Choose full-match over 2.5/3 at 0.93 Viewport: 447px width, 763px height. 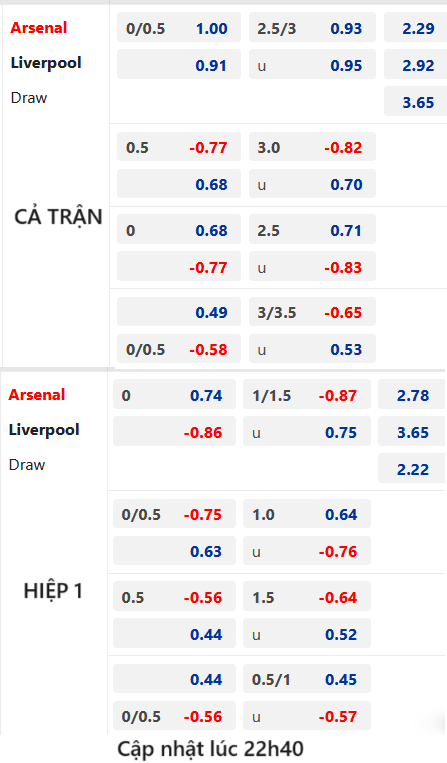pyautogui.click(x=312, y=28)
